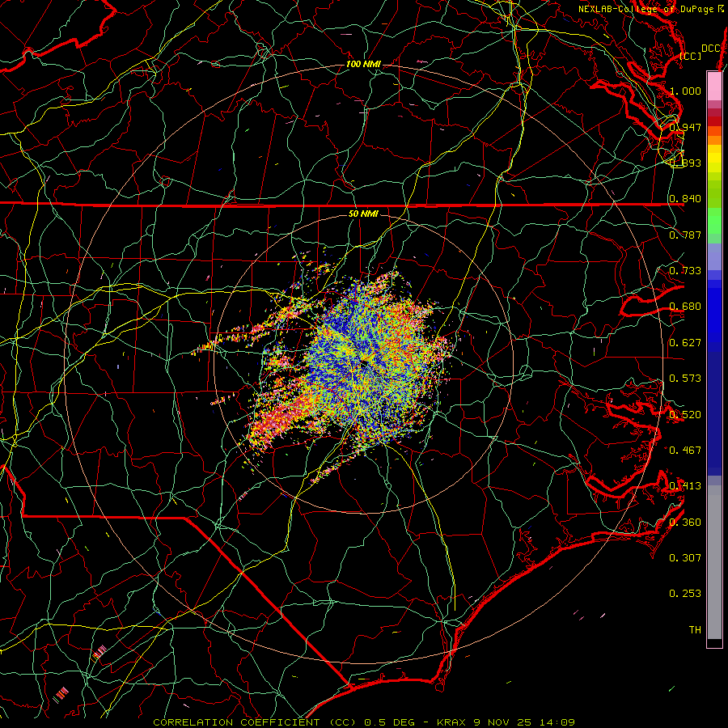Image resolution: width=728 pixels, height=728 pixels.
Task: Click the 0.893 scale value
Action: pos(685,163)
